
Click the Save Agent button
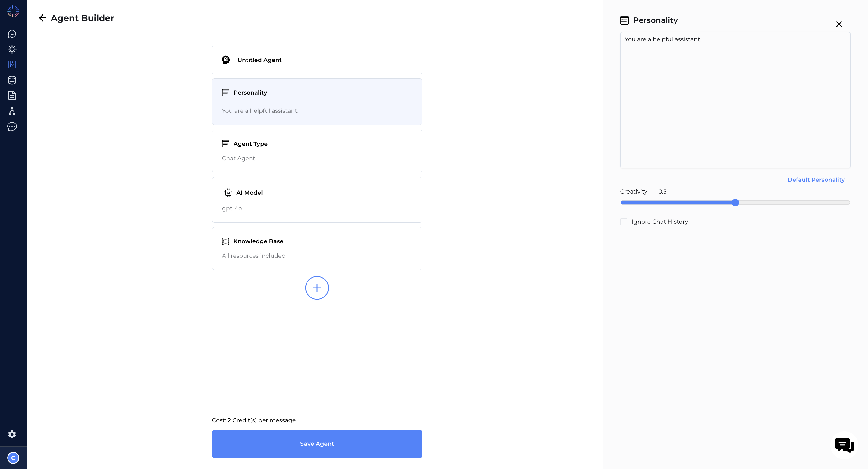(x=316, y=443)
